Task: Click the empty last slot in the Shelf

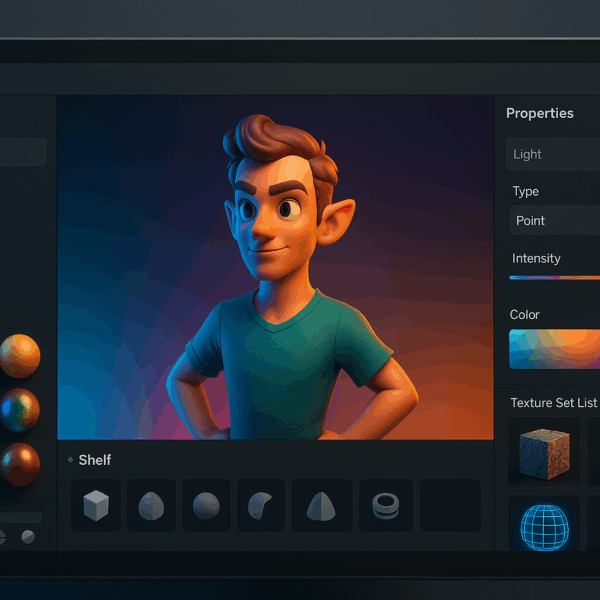Action: pos(449,505)
